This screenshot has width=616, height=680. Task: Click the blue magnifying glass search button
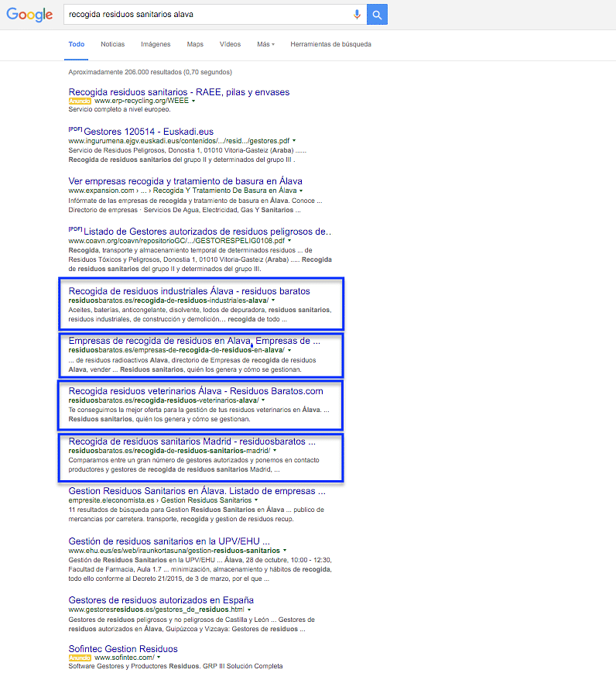tap(377, 15)
